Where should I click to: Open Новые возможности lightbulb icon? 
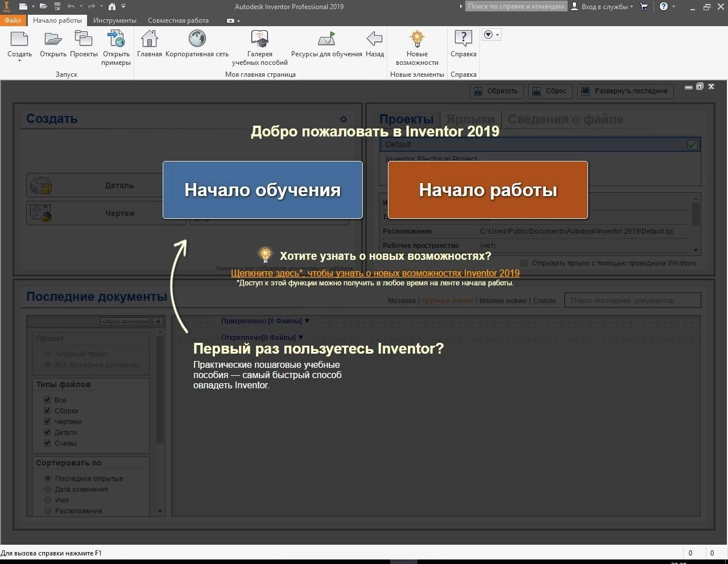pyautogui.click(x=417, y=39)
